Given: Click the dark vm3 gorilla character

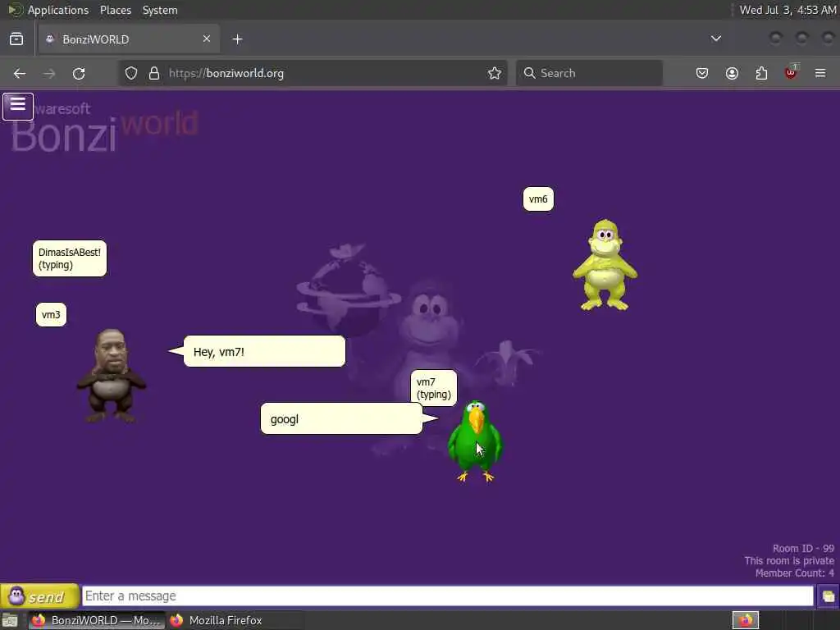Looking at the screenshot, I should (x=112, y=376).
